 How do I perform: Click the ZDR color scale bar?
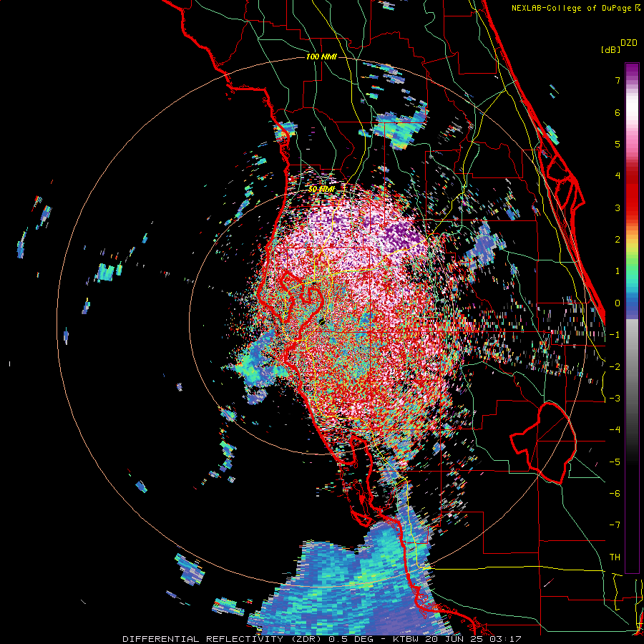click(x=632, y=318)
